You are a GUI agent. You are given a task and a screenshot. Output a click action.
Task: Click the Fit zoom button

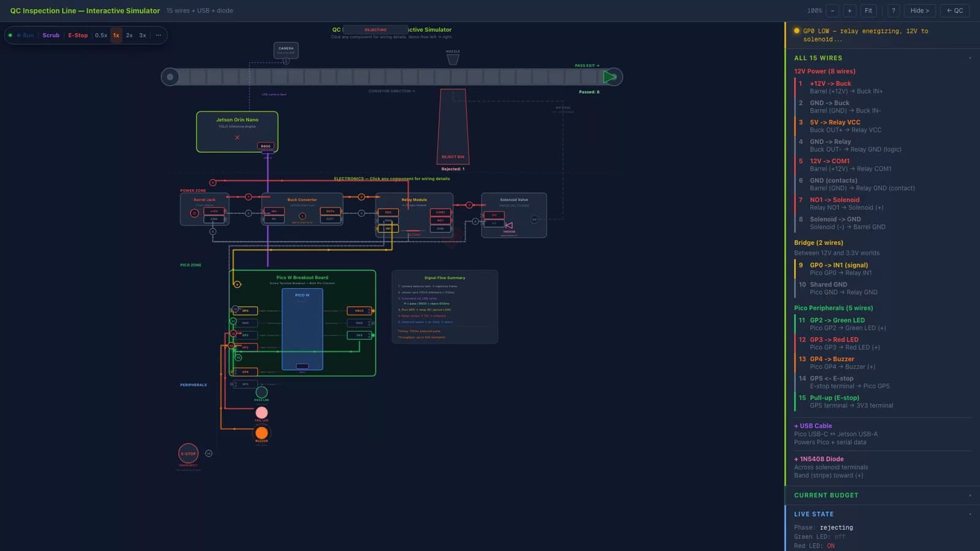click(868, 10)
